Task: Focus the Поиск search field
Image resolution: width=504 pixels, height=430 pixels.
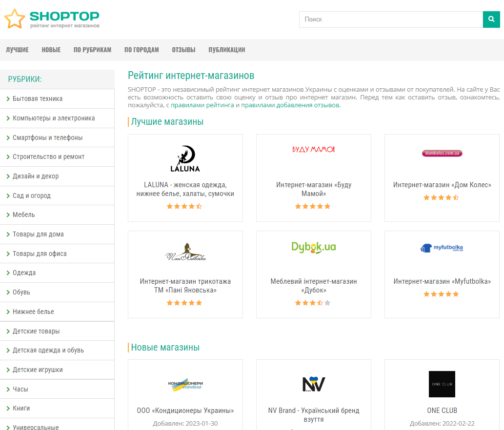Action: click(391, 20)
